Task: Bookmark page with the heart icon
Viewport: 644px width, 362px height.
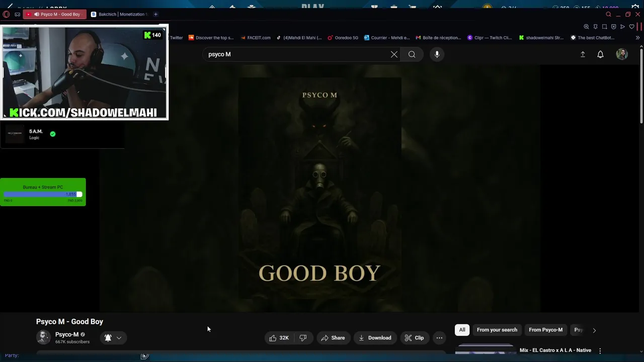Action: (x=631, y=27)
